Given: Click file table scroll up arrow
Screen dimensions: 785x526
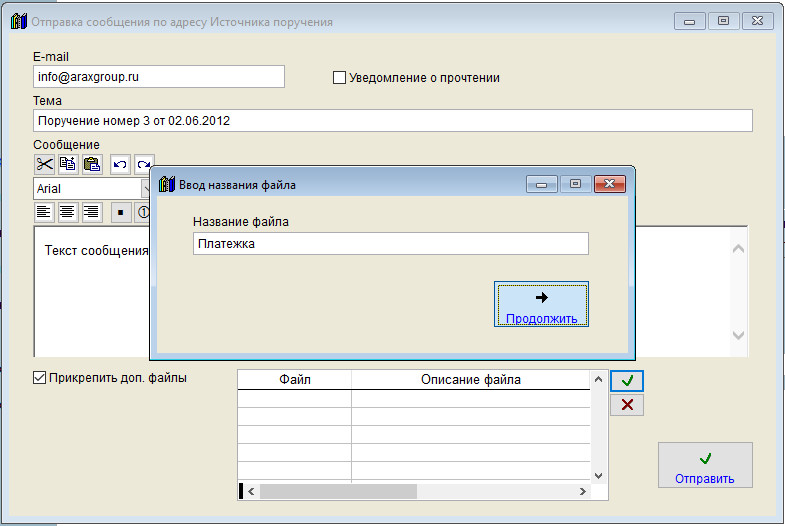Looking at the screenshot, I should tap(598, 379).
